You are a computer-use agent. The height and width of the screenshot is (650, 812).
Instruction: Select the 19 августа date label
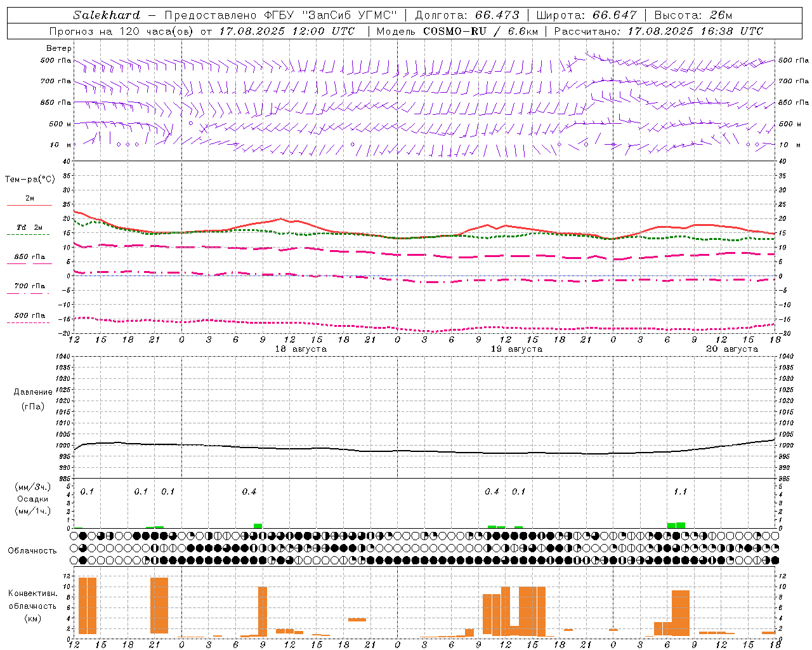tap(516, 349)
